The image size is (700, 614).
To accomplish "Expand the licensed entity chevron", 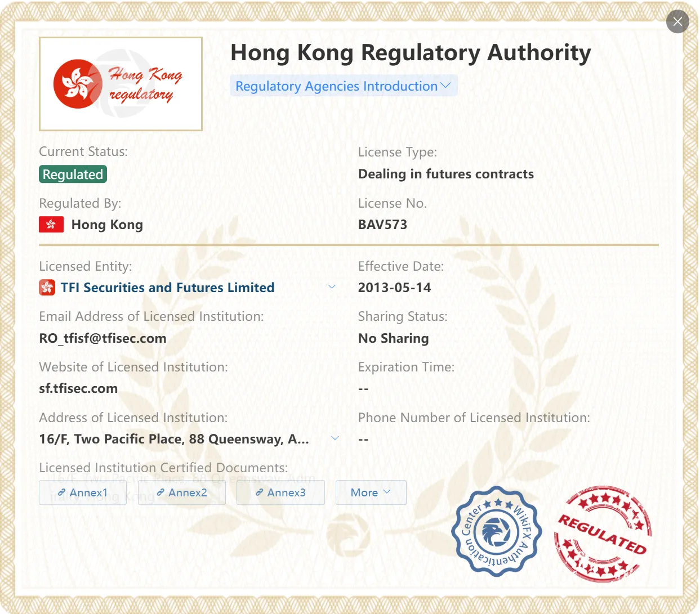I will tap(332, 287).
